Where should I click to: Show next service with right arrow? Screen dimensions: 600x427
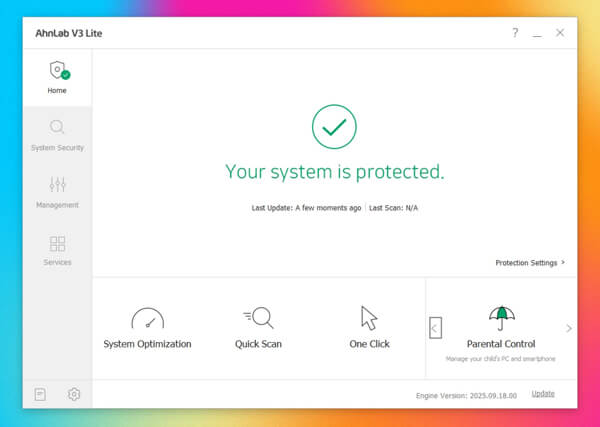coord(569,328)
